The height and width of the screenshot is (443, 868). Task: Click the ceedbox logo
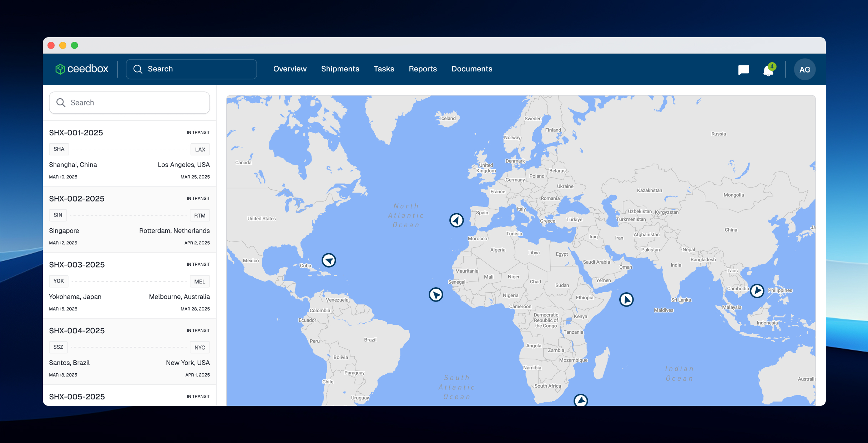tap(82, 69)
